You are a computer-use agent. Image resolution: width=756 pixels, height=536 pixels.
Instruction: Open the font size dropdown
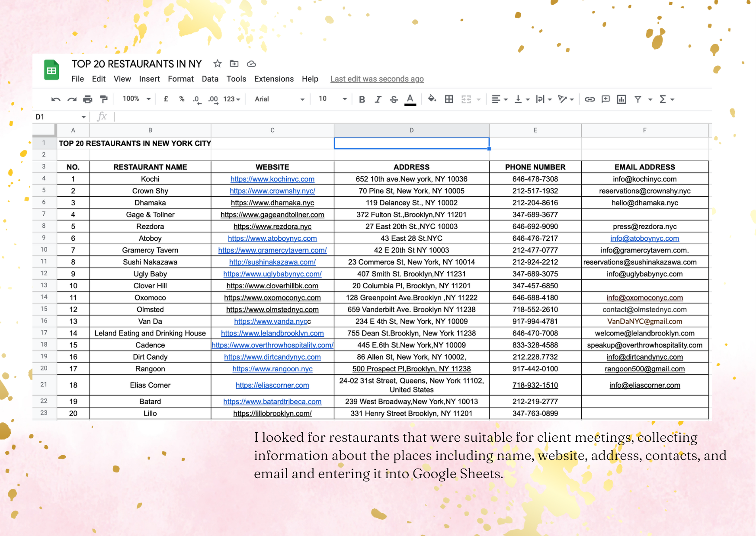pyautogui.click(x=333, y=99)
